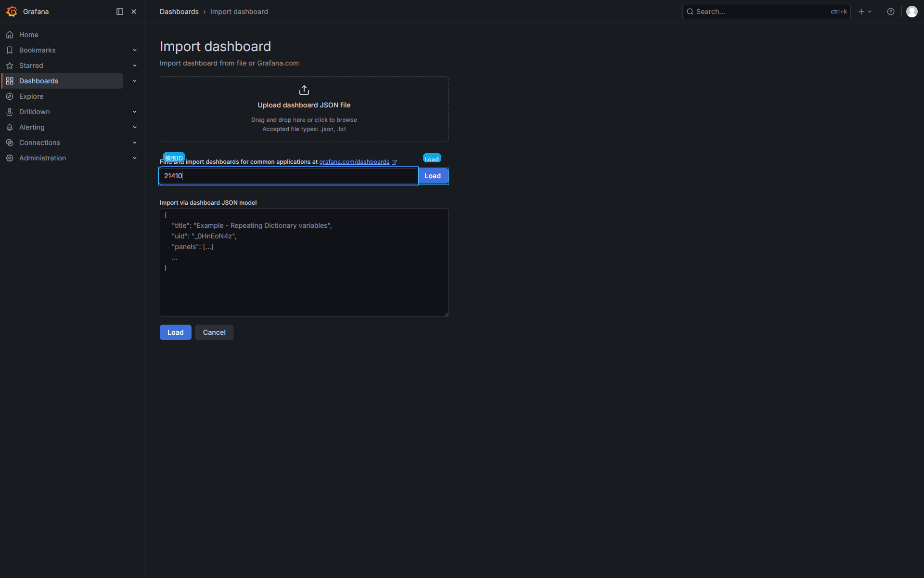Screen dimensions: 924x578
Task: Open Explore from the sidebar
Action: 31,96
